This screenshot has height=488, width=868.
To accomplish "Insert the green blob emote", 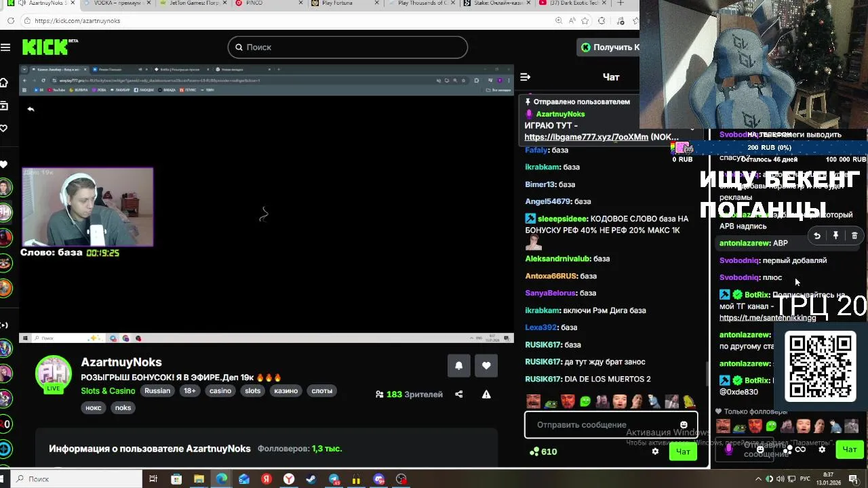I will 585,402.
